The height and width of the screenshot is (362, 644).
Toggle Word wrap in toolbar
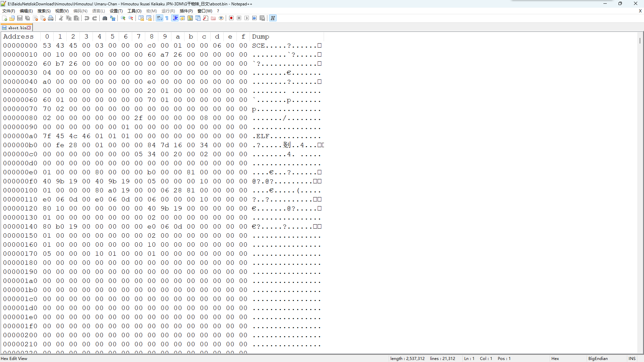click(x=159, y=18)
